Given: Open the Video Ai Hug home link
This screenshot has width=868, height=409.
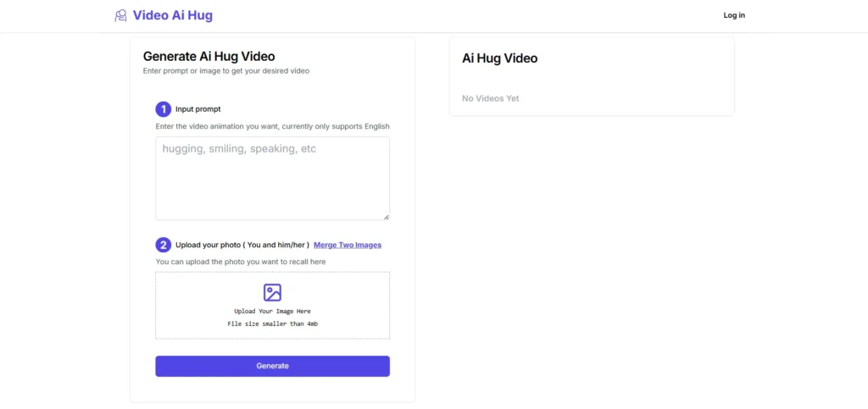Looking at the screenshot, I should tap(164, 15).
